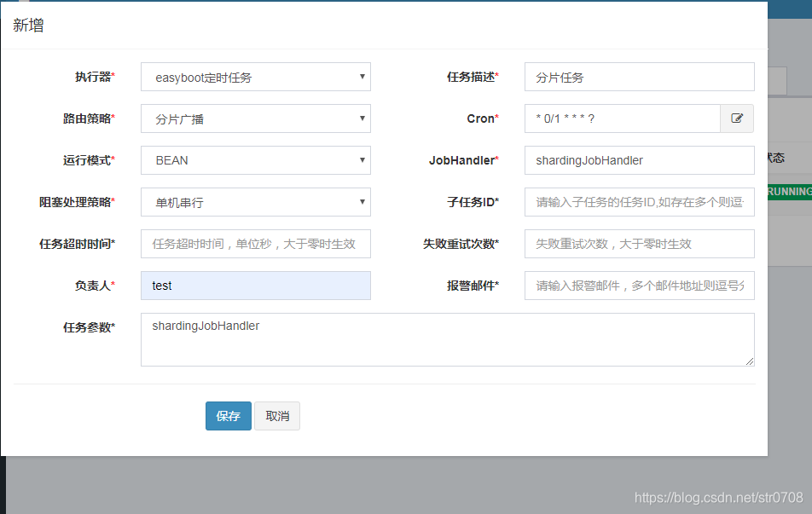Focus the 报警邮件 input field
The width and height of the screenshot is (812, 514).
(640, 286)
